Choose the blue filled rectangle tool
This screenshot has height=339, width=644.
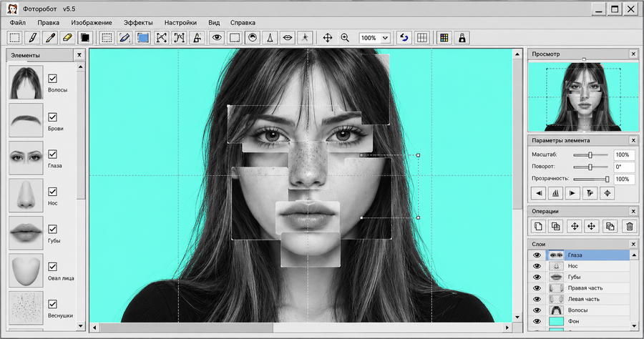143,38
